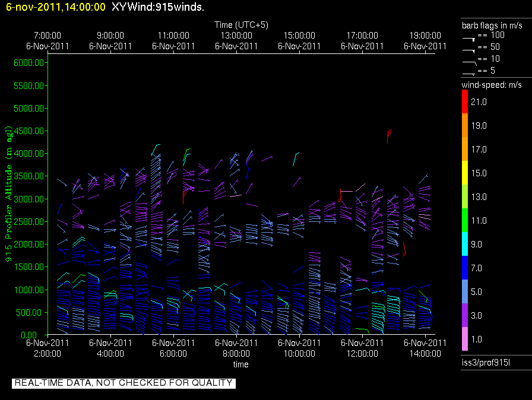The width and height of the screenshot is (532, 400).
Task: Click the 0.00 altitude tick label
Action: pyautogui.click(x=29, y=335)
